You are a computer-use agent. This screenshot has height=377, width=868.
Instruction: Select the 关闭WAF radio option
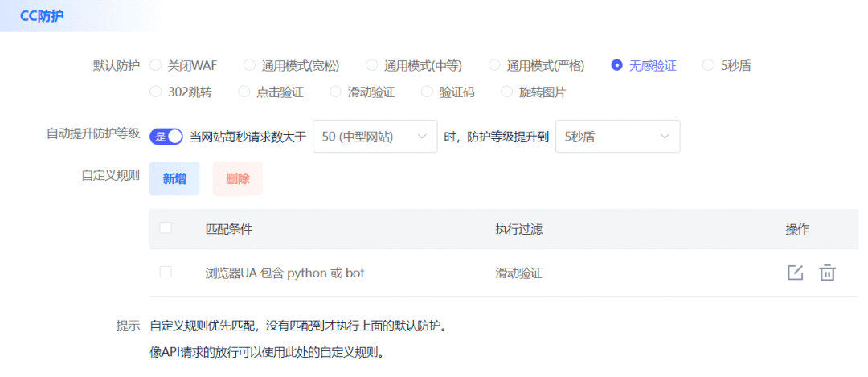tap(156, 65)
